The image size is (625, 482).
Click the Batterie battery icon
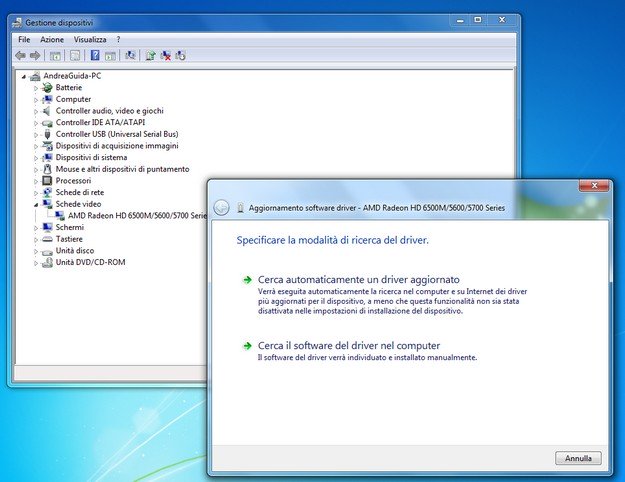[x=47, y=87]
